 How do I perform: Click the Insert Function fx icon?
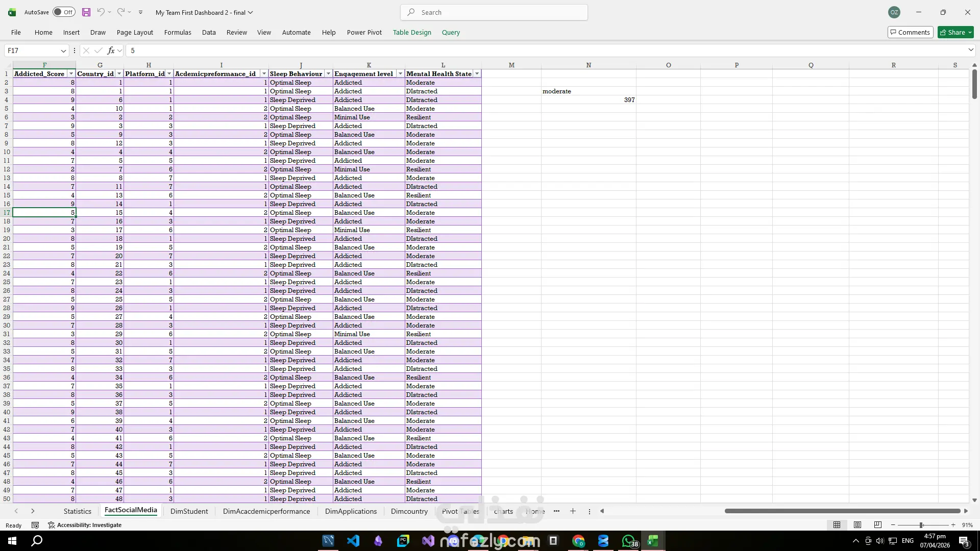[x=111, y=51]
